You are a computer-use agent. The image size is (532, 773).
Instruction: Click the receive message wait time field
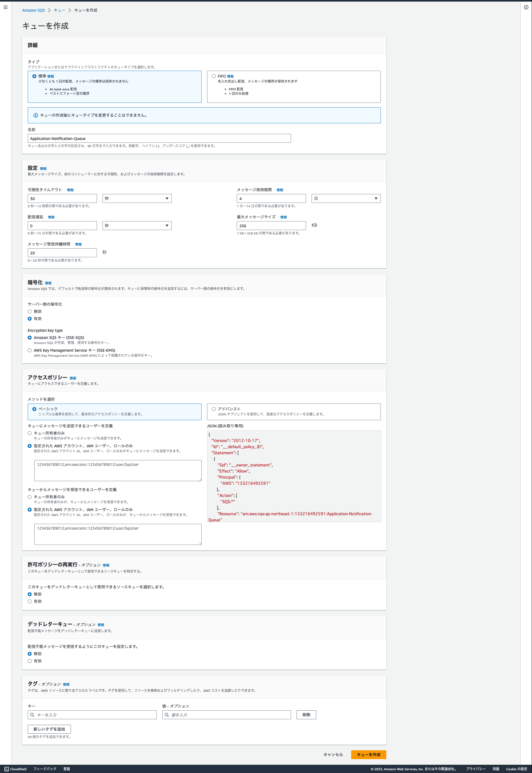(62, 253)
